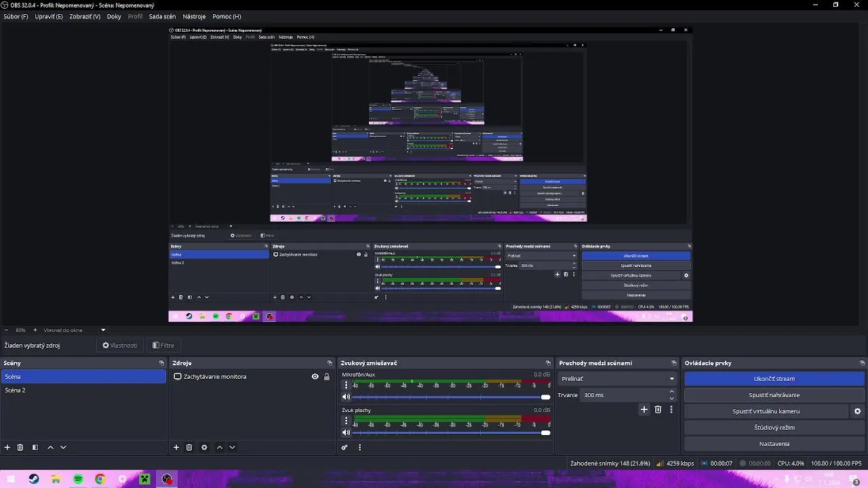868x488 pixels.
Task: Open the Zobraziť (V) menu
Action: [85, 16]
